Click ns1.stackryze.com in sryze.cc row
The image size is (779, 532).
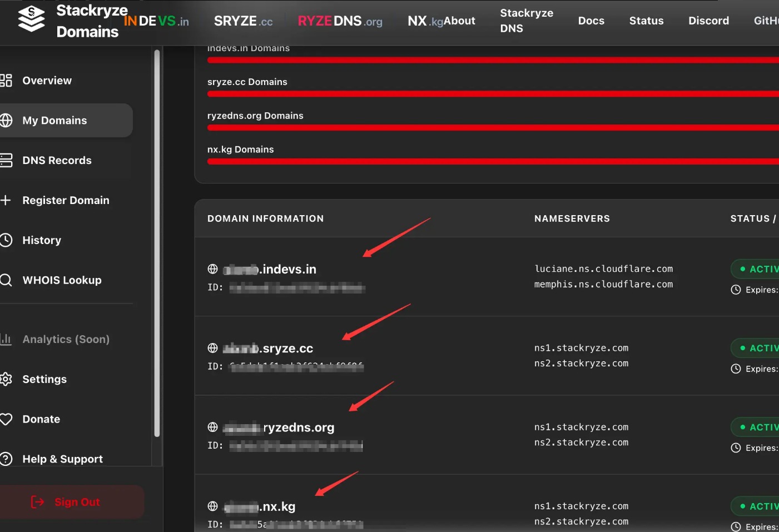pos(581,348)
